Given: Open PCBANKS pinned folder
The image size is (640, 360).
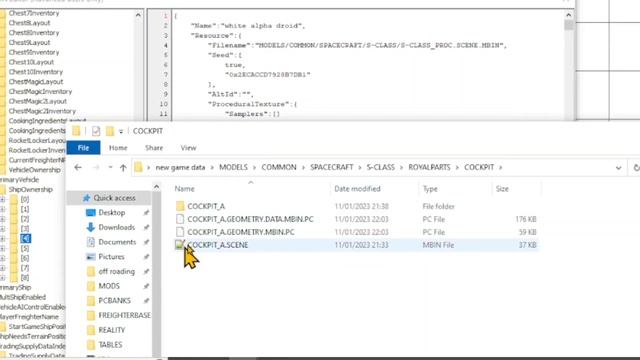Looking at the screenshot, I should pos(114,301).
